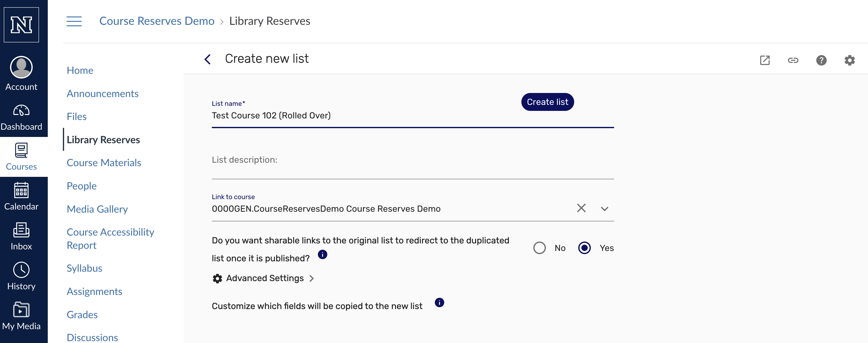Go back using the left chevron arrow
Viewport: 868px width, 343px height.
coord(207,59)
